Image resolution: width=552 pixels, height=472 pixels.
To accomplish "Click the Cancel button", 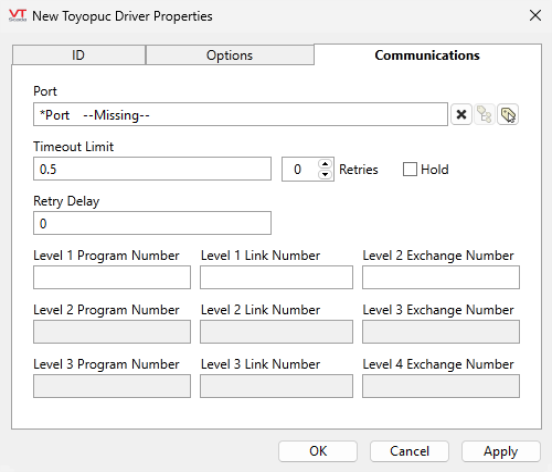I will coord(409,451).
